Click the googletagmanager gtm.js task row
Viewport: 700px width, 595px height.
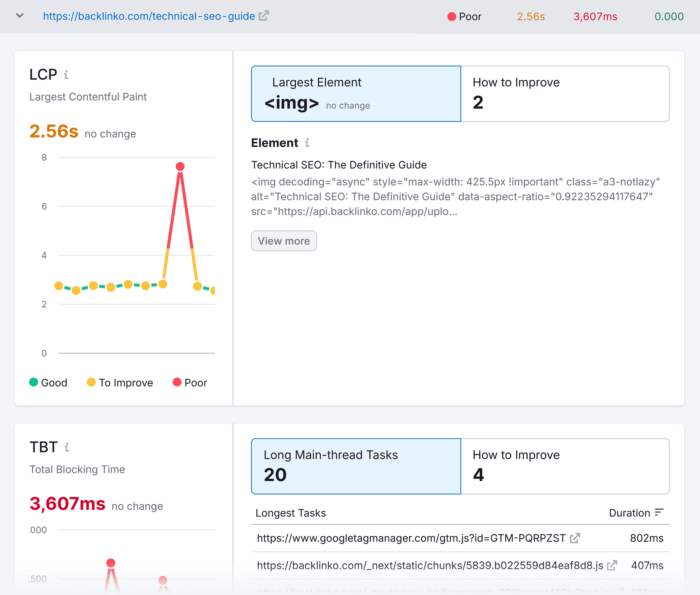click(460, 538)
